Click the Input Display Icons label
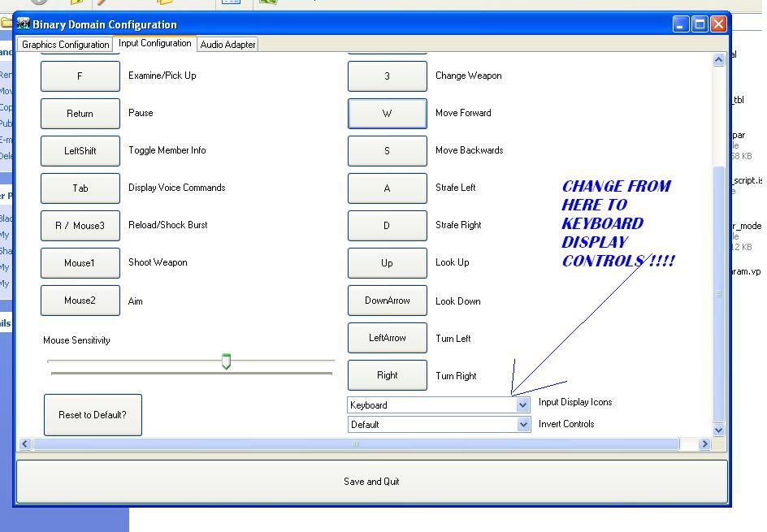 (575, 402)
